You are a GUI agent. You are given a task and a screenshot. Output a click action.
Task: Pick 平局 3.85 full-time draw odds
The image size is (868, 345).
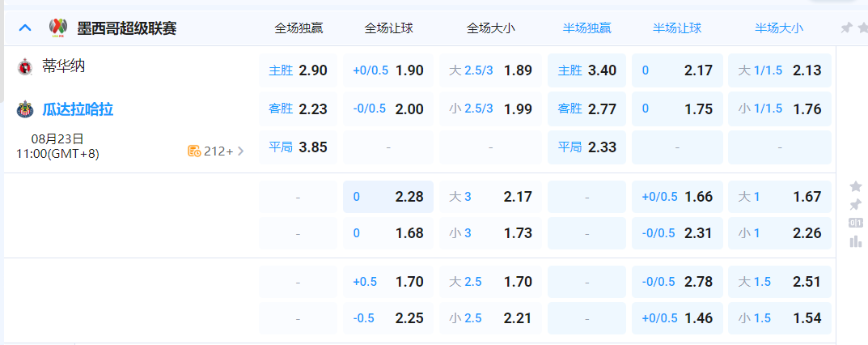point(298,147)
